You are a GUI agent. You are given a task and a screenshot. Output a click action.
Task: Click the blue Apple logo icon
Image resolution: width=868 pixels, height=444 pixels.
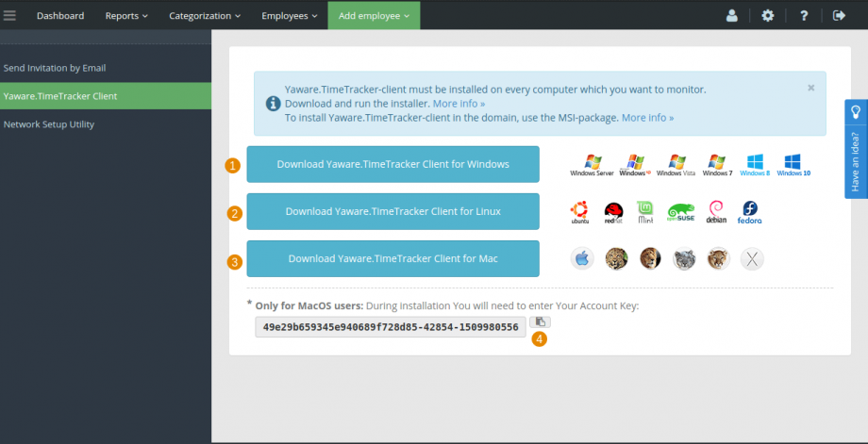(x=582, y=259)
